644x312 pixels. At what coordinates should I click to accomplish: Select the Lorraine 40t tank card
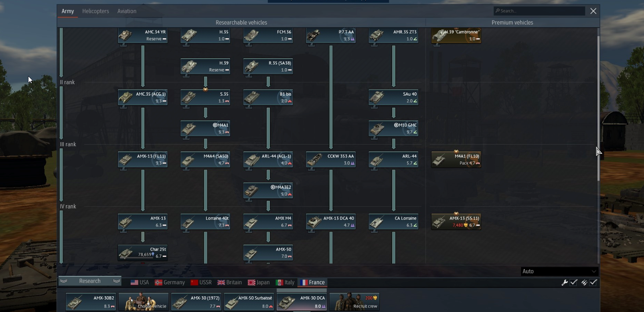tap(205, 222)
